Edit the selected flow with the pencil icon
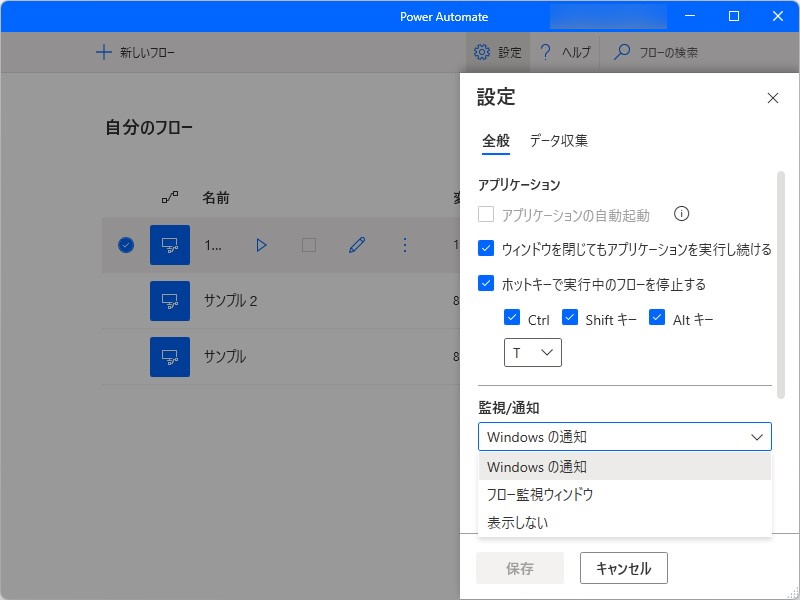Image resolution: width=800 pixels, height=600 pixels. pyautogui.click(x=357, y=245)
